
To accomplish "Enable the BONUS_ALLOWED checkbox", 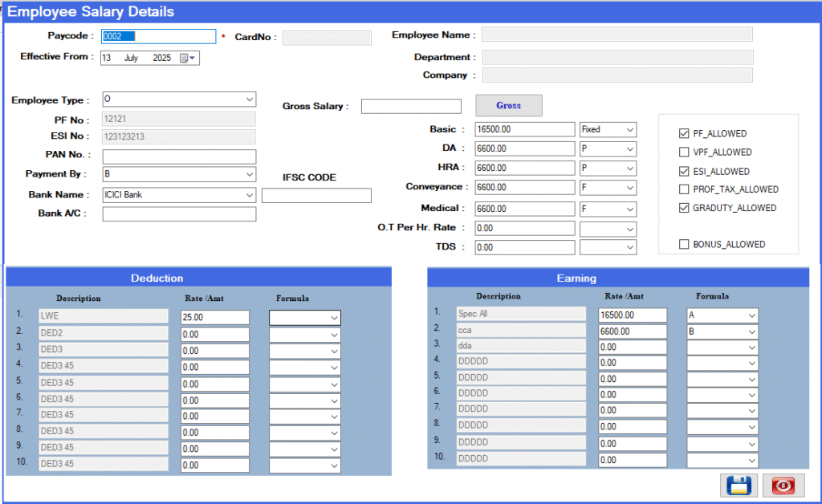I will [x=684, y=244].
